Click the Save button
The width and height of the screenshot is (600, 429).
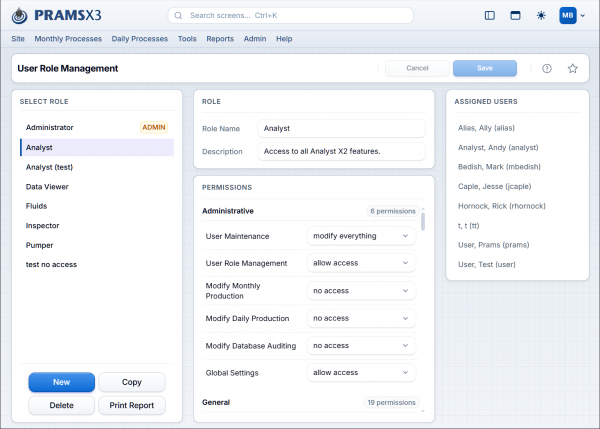click(x=485, y=68)
